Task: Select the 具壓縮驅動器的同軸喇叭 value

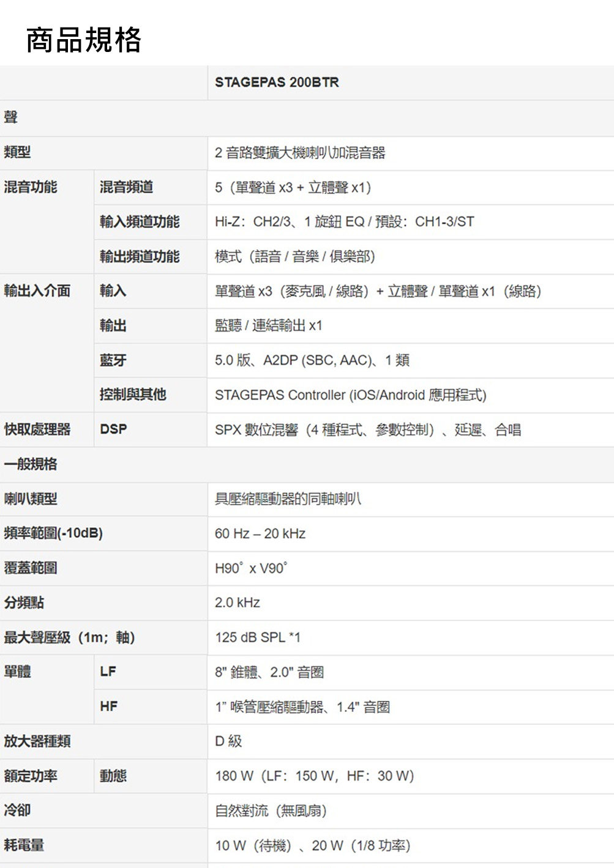Action: pyautogui.click(x=288, y=499)
